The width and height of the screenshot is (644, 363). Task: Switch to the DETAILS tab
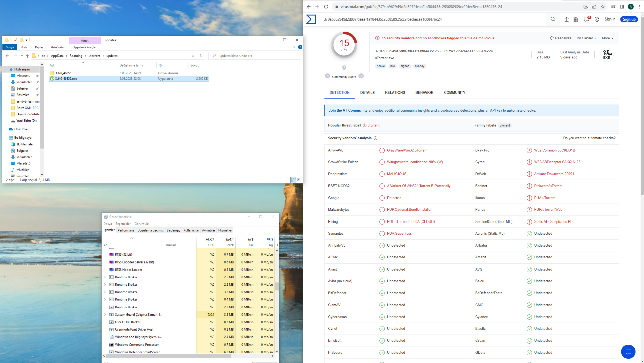point(367,92)
